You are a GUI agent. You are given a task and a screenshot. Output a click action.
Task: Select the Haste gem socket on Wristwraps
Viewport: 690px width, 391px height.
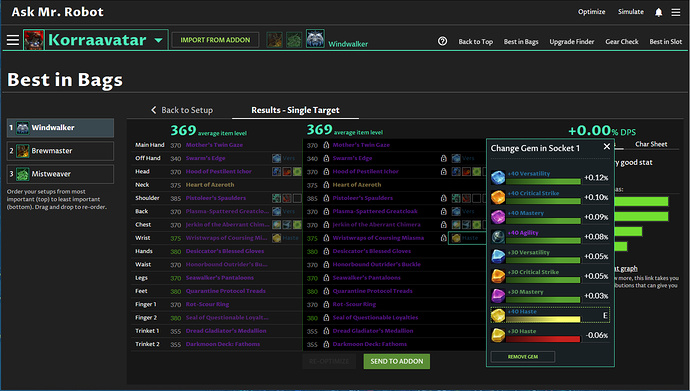pyautogui.click(x=466, y=238)
